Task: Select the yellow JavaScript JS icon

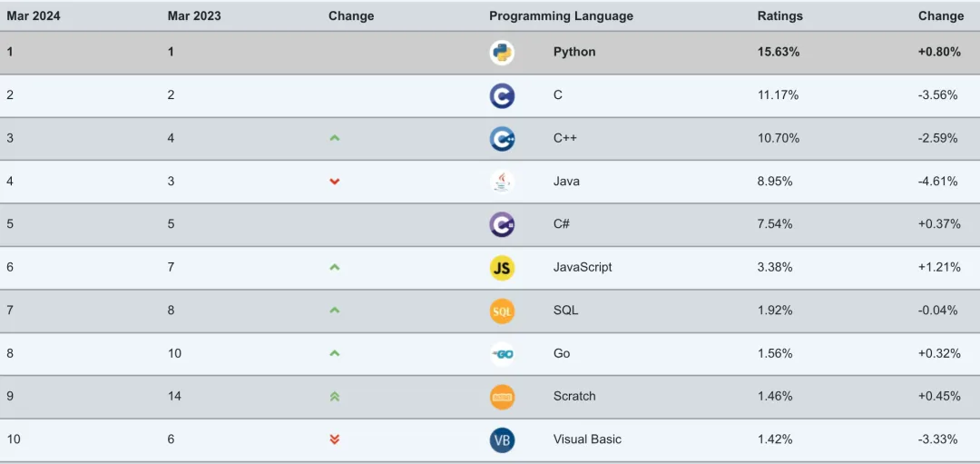Action: click(502, 267)
